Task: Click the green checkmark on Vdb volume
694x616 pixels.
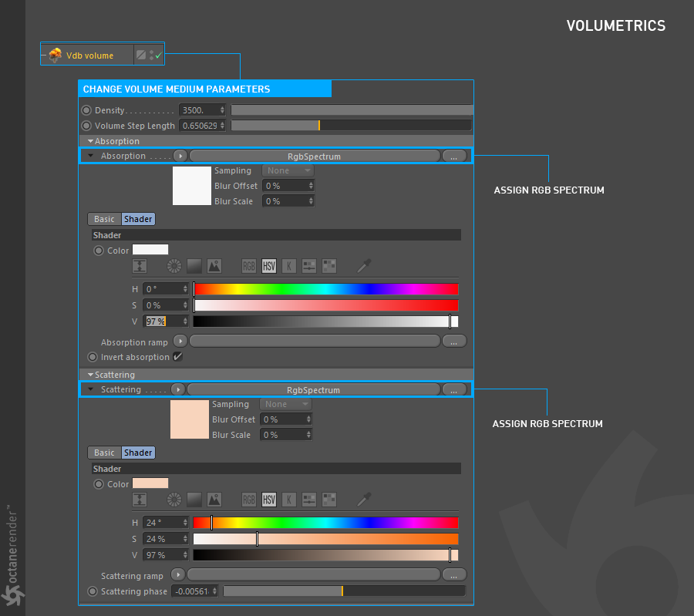Action: tap(158, 56)
